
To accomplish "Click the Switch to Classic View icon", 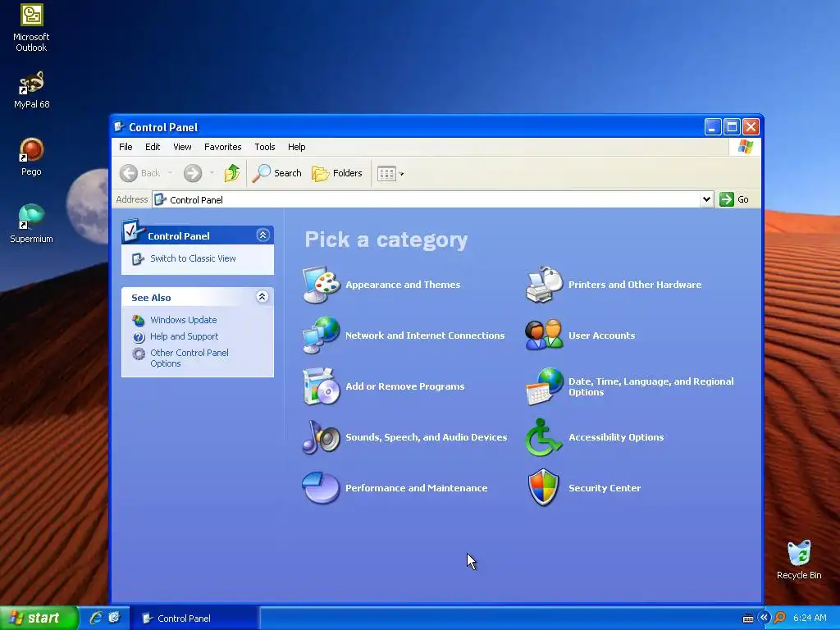I will tap(138, 258).
